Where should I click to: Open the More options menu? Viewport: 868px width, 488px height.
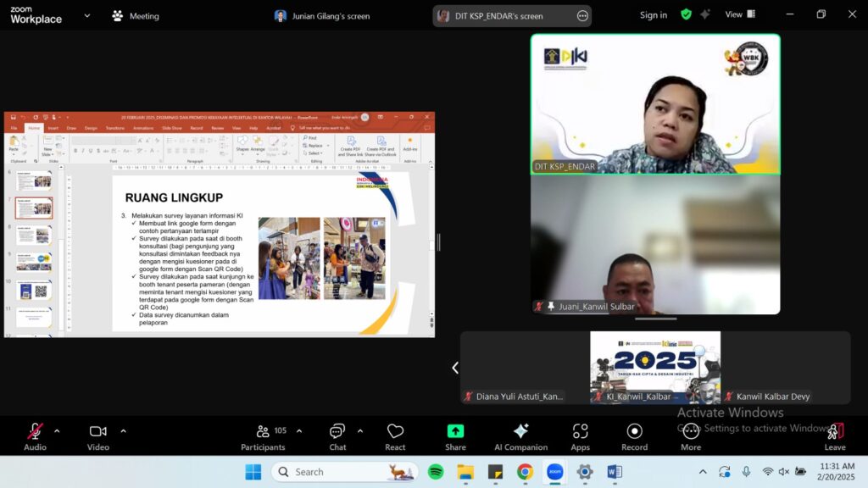pyautogui.click(x=691, y=435)
